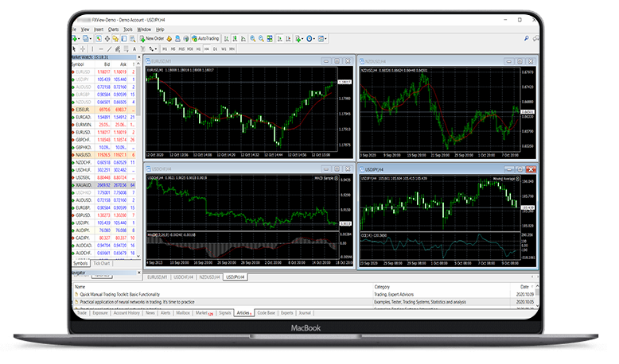Open the search magnifier at top right
This screenshot has height=364, width=619.
point(526,38)
